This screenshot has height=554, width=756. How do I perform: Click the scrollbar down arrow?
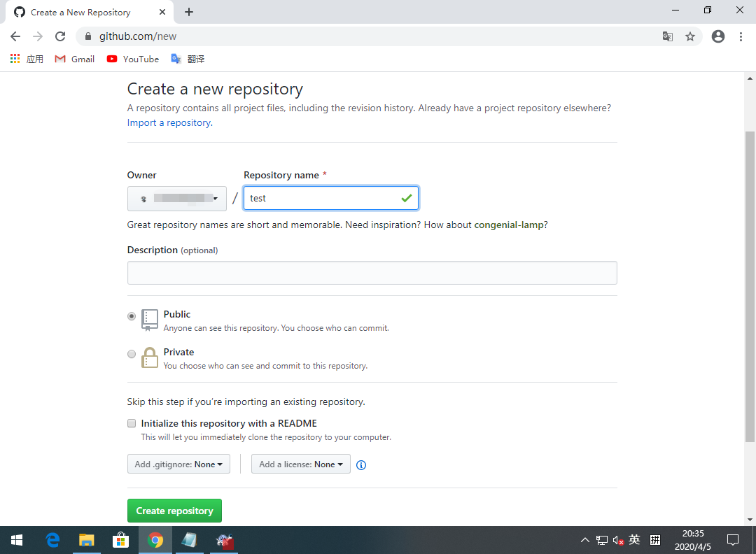750,520
